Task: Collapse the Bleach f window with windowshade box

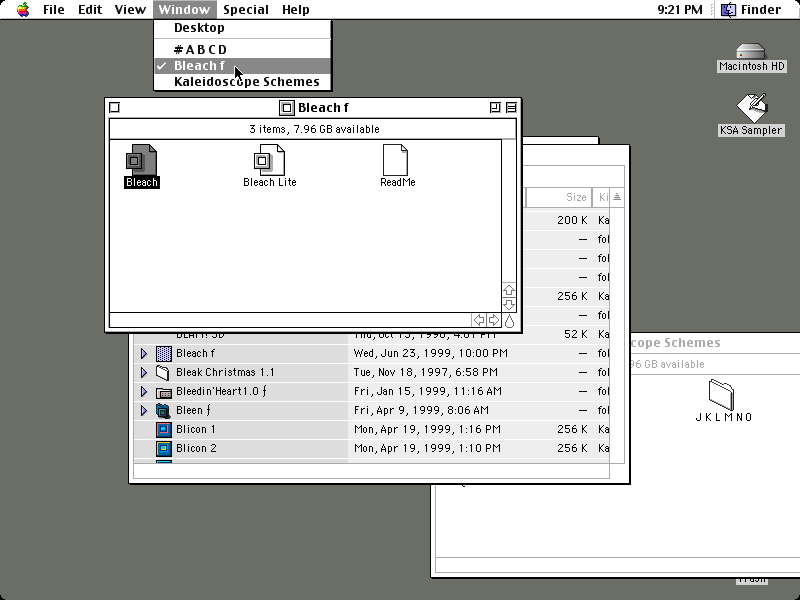Action: (511, 108)
